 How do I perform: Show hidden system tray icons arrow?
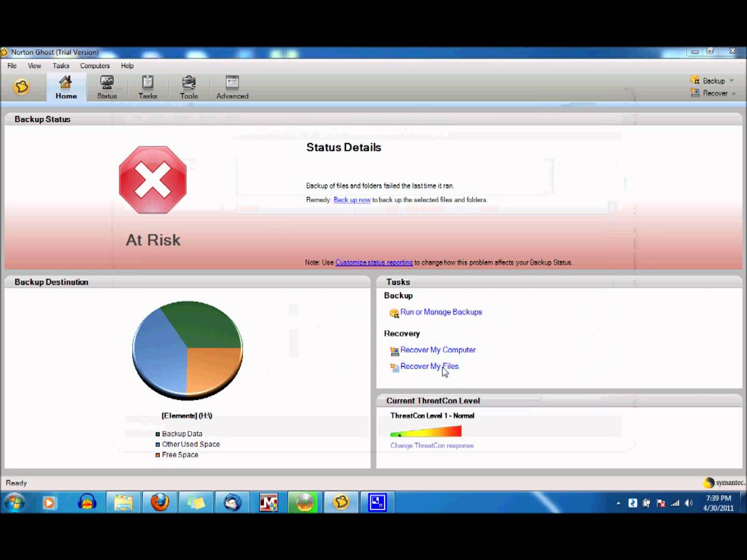(x=618, y=503)
